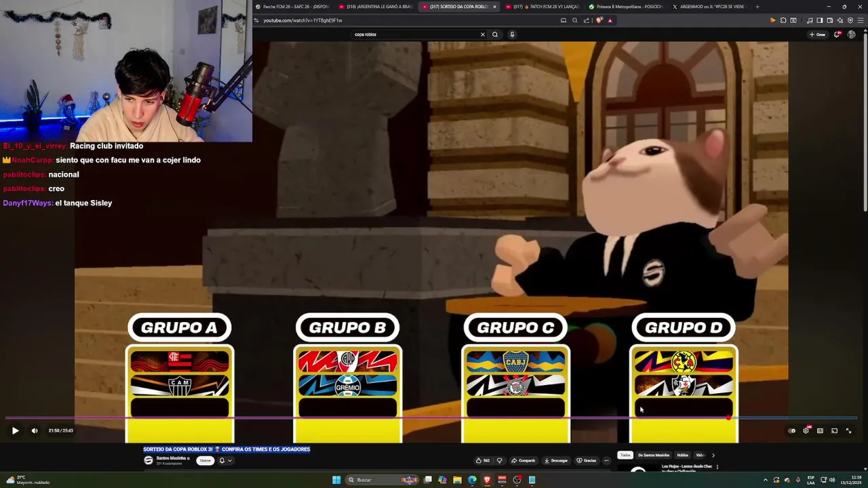This screenshot has width=868, height=488.
Task: Open more actions ellipsis menu
Action: pos(606,460)
